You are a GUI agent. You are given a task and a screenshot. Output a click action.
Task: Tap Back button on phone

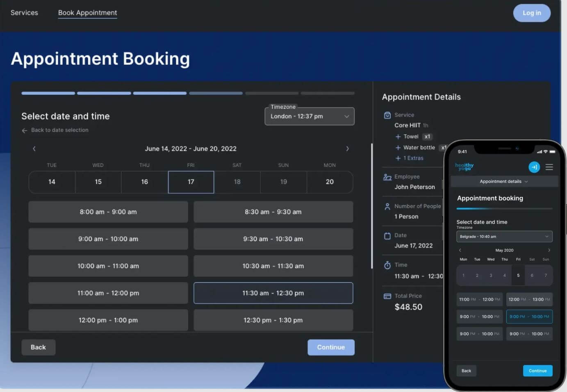[466, 371]
